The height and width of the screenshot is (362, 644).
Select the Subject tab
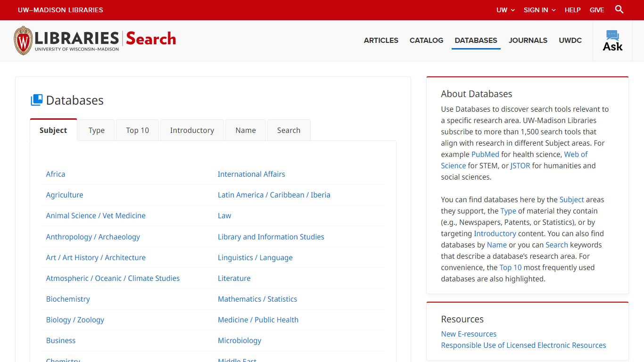[53, 130]
